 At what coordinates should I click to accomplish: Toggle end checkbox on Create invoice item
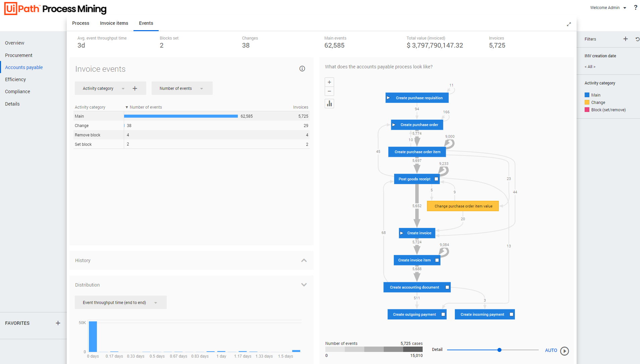click(437, 260)
